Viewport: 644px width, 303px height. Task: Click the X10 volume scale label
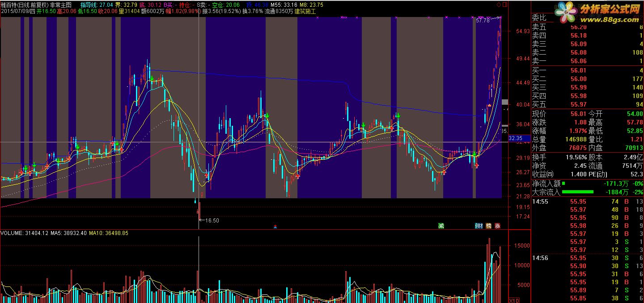tap(514, 300)
